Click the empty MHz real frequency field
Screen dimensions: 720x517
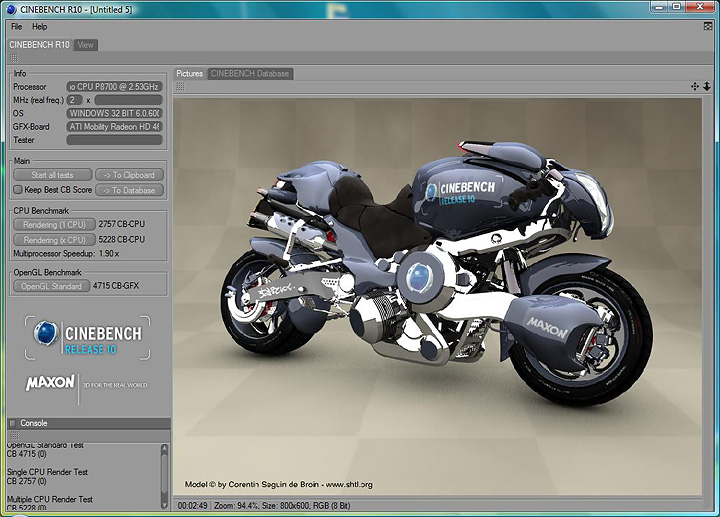(129, 100)
